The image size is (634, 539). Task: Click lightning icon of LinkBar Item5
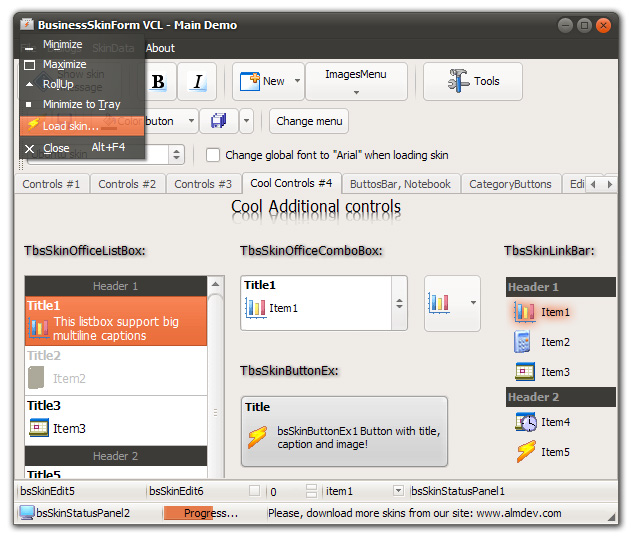[526, 452]
